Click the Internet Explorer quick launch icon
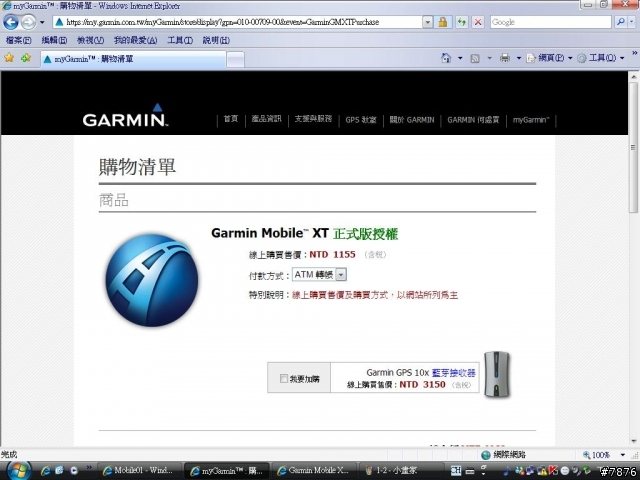The image size is (640, 480). [45, 471]
